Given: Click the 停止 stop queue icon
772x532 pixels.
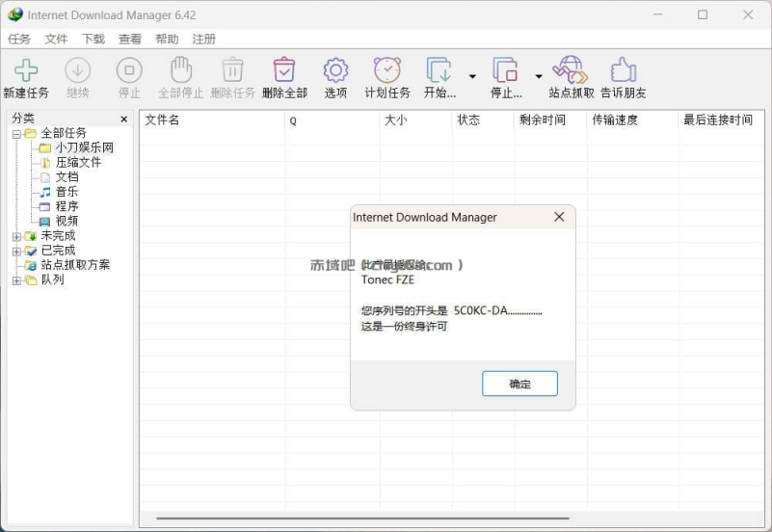Looking at the screenshot, I should click(505, 70).
